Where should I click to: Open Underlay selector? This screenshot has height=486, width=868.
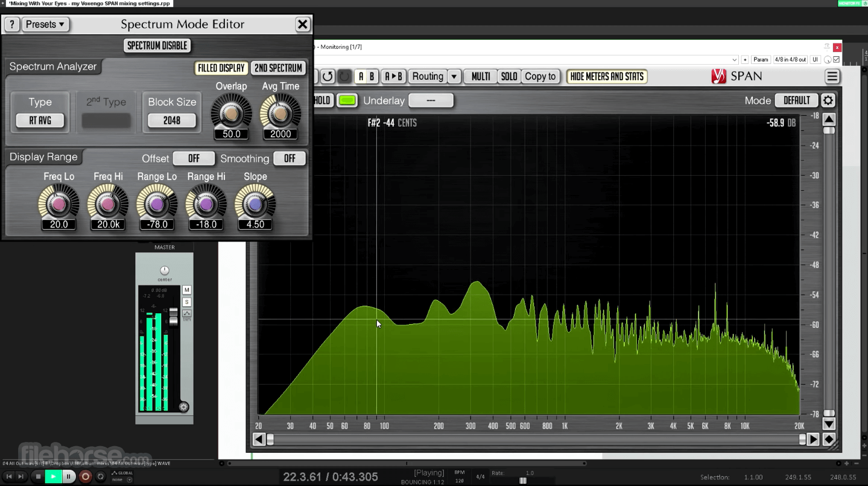point(431,101)
